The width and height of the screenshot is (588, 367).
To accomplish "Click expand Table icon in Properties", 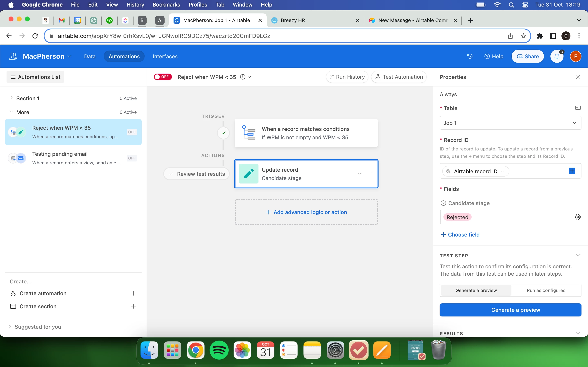I will 578,108.
